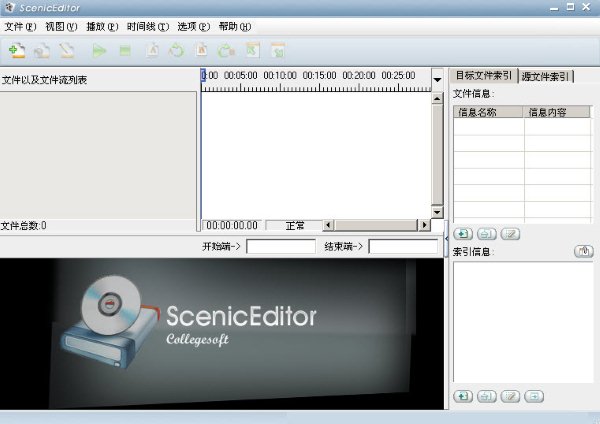600x424 pixels.
Task: Click the first row of the file info table
Action: 522,127
